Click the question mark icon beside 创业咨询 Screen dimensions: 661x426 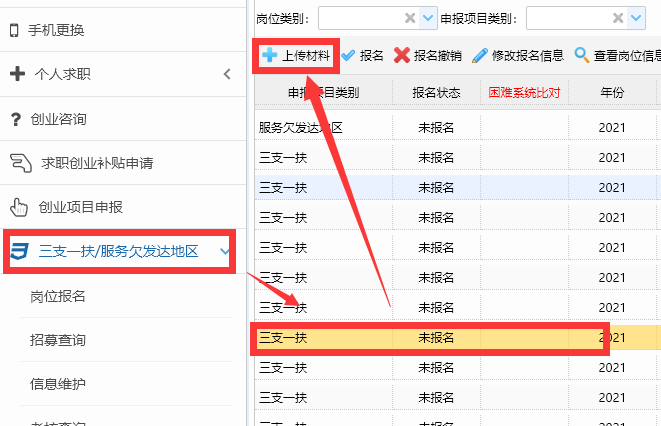16,120
